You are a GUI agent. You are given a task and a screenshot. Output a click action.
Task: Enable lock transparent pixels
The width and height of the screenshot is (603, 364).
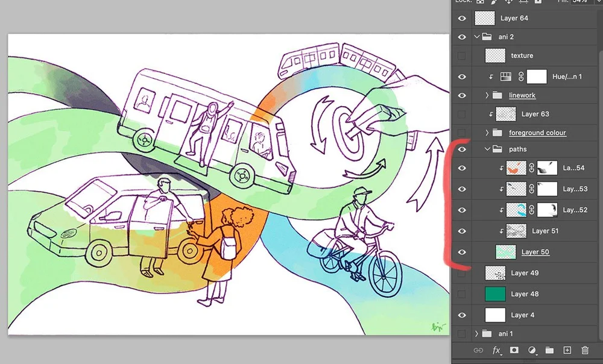coord(480,2)
